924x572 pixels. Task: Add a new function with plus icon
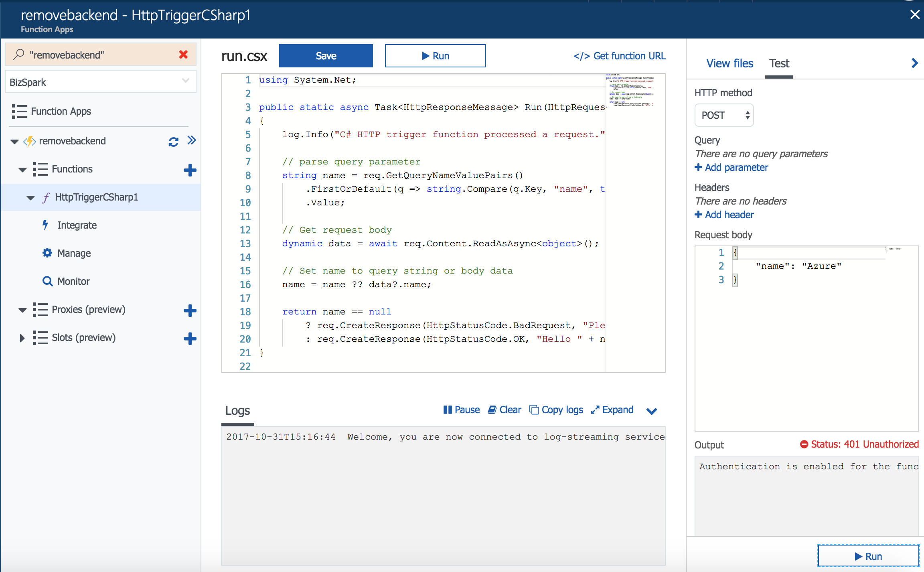[x=190, y=170]
